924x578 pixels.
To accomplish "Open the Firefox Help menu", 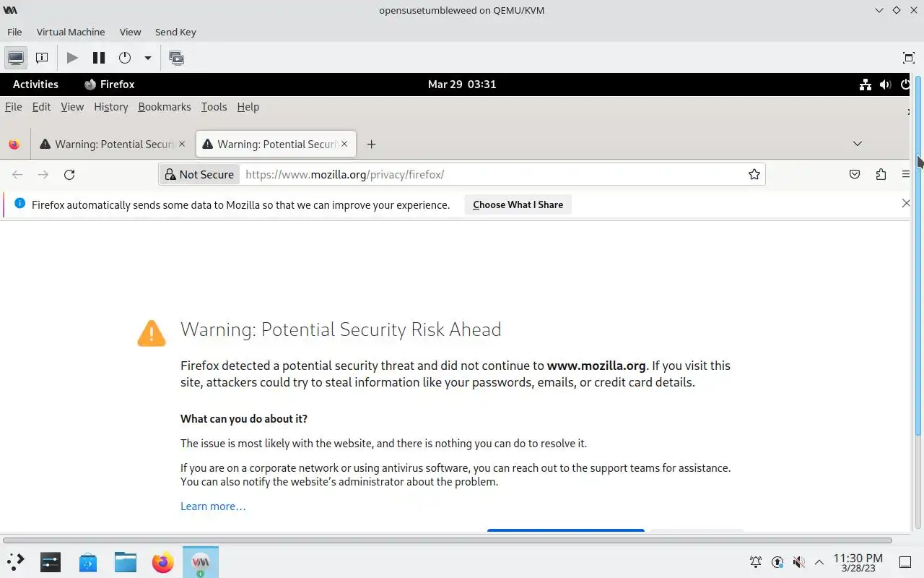I will point(248,106).
